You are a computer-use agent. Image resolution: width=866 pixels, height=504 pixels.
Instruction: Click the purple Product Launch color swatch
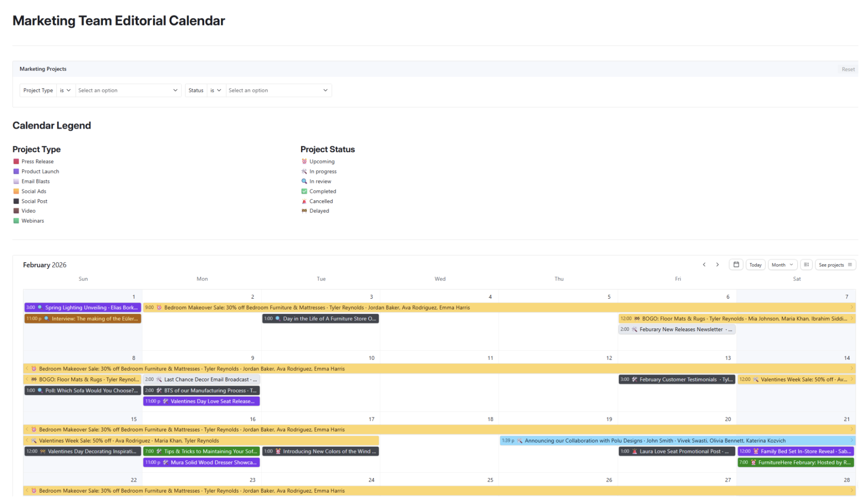[16, 171]
